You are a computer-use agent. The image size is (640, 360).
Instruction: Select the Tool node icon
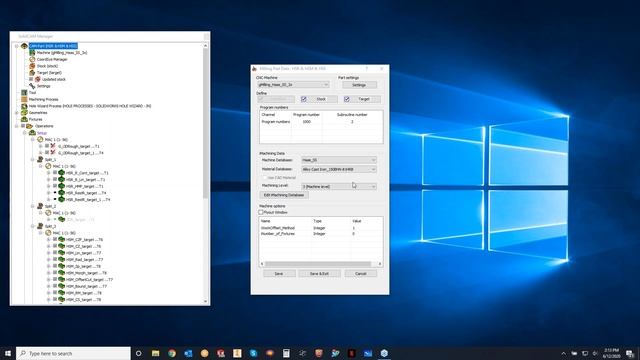[x=24, y=93]
